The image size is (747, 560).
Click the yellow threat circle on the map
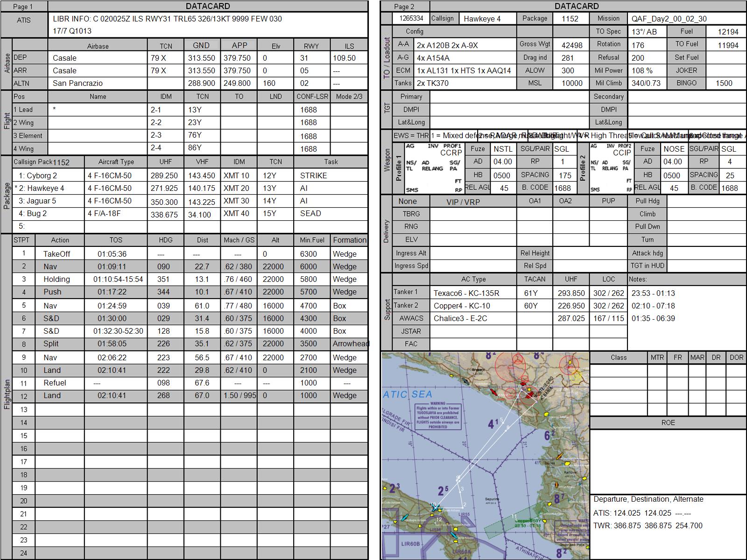tap(576, 376)
